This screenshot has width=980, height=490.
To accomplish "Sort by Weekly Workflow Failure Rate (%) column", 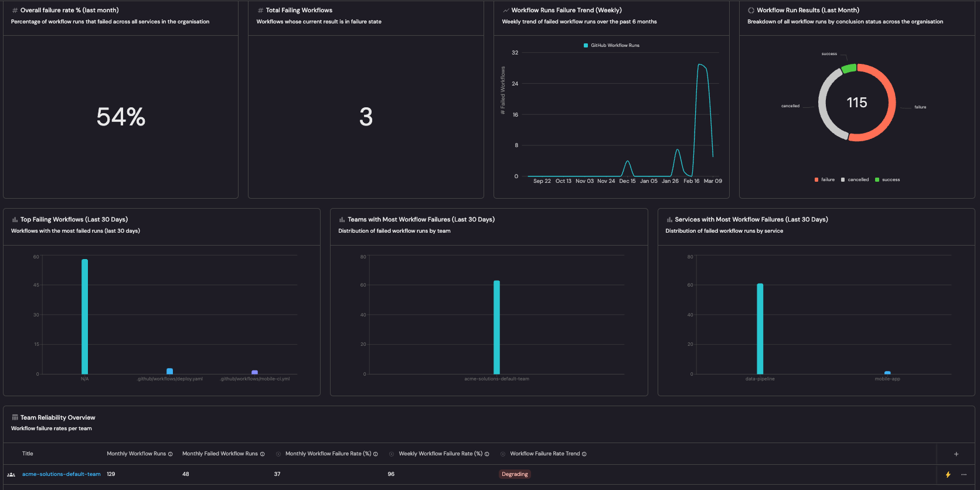I will (440, 454).
